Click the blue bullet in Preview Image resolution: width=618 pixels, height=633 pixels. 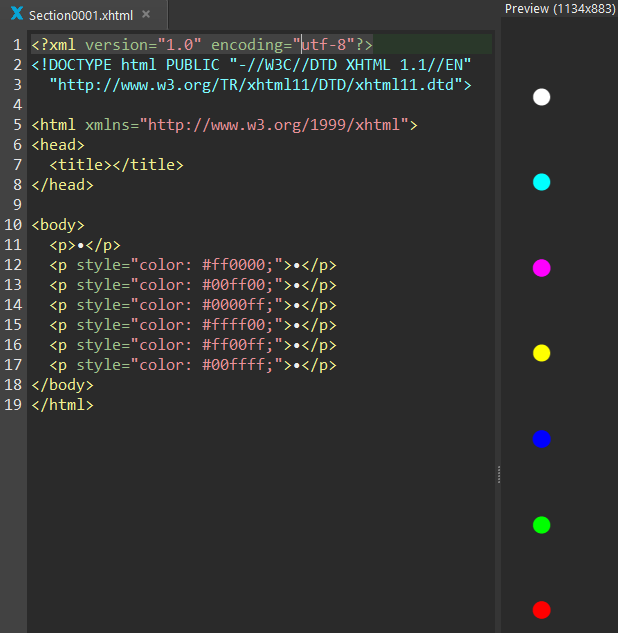pos(541,438)
